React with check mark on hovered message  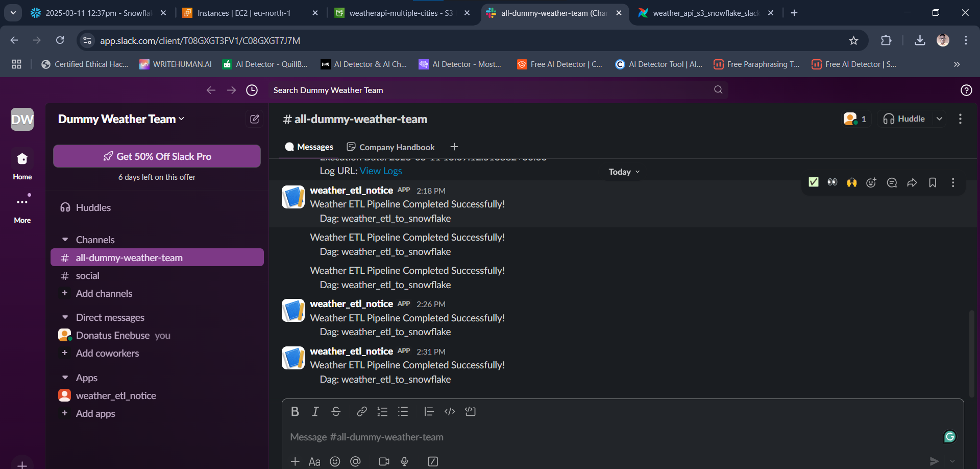coord(814,182)
